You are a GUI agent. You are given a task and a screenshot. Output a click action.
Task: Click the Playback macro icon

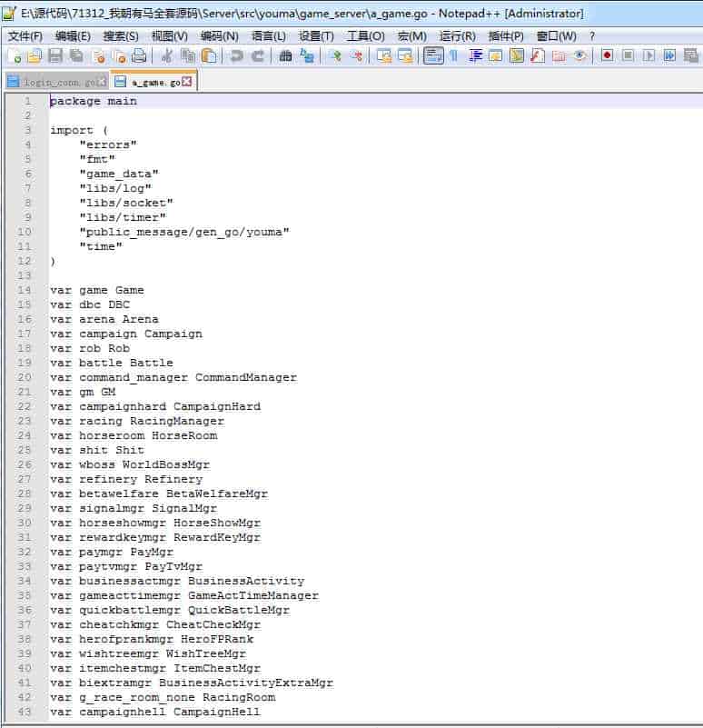click(x=649, y=56)
